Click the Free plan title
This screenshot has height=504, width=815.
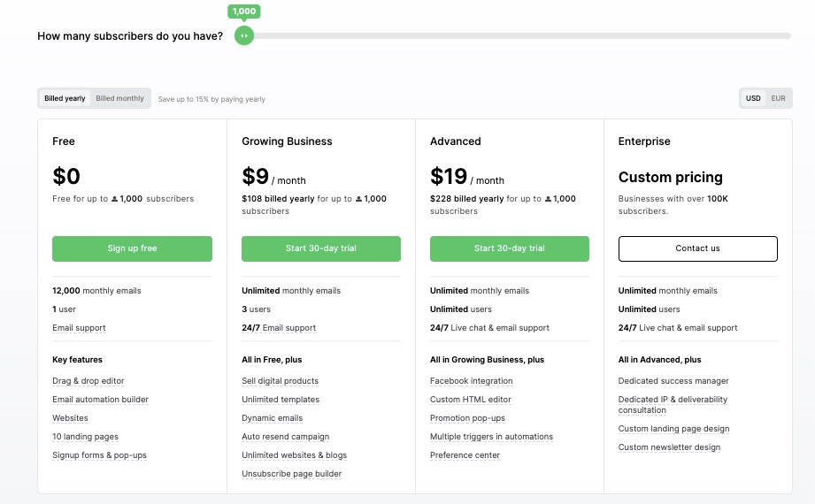tap(64, 141)
